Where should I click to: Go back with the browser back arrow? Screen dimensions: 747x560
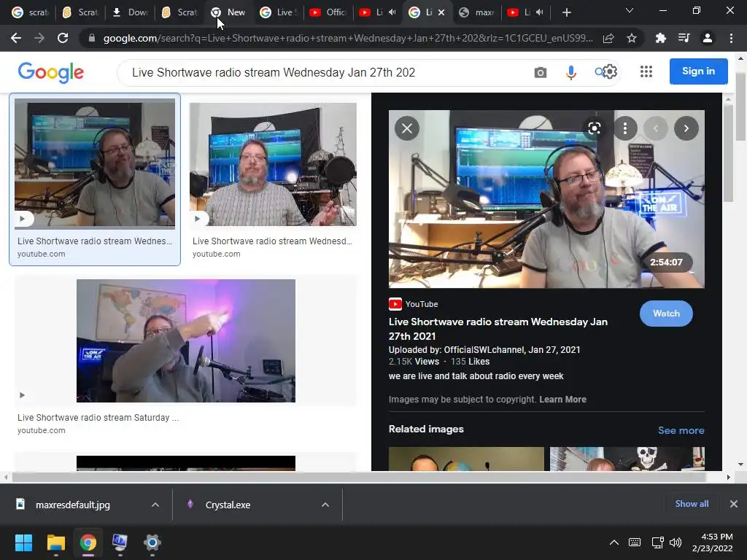[x=16, y=38]
